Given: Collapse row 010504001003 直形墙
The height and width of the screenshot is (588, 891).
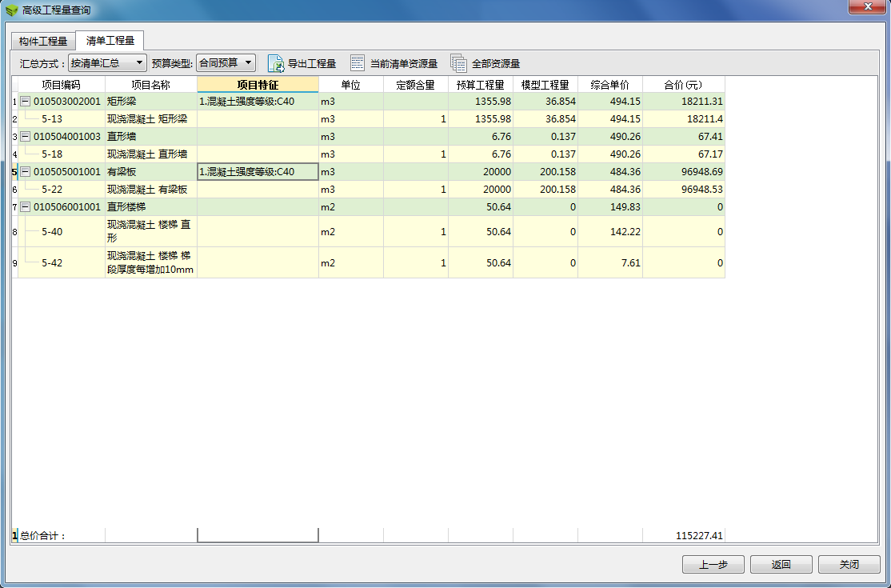Looking at the screenshot, I should (x=25, y=136).
